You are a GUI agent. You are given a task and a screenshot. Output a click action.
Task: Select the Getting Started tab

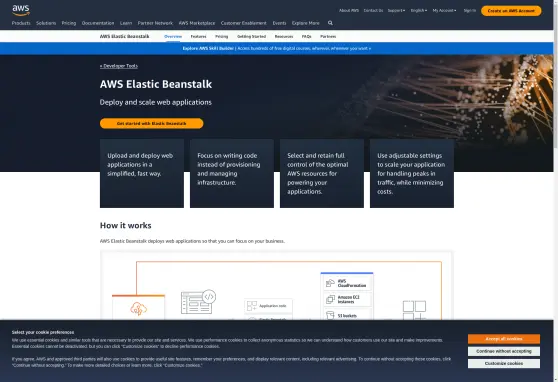252,36
